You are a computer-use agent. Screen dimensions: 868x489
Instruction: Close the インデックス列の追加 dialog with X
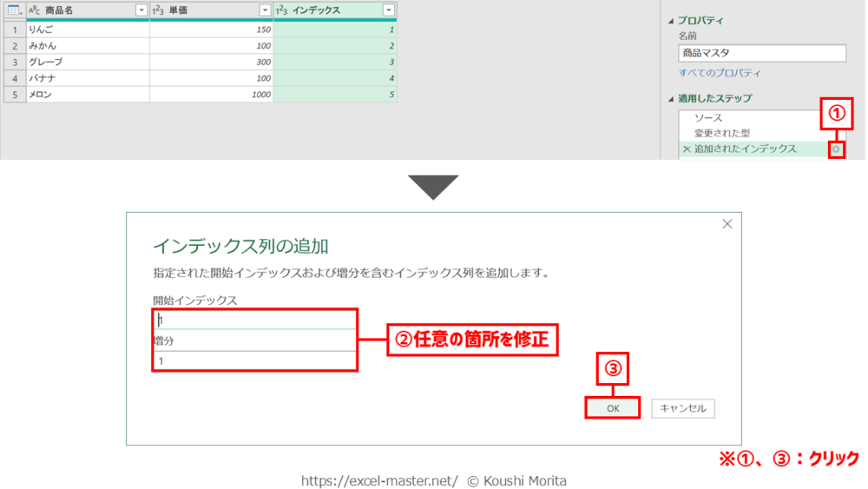point(727,224)
